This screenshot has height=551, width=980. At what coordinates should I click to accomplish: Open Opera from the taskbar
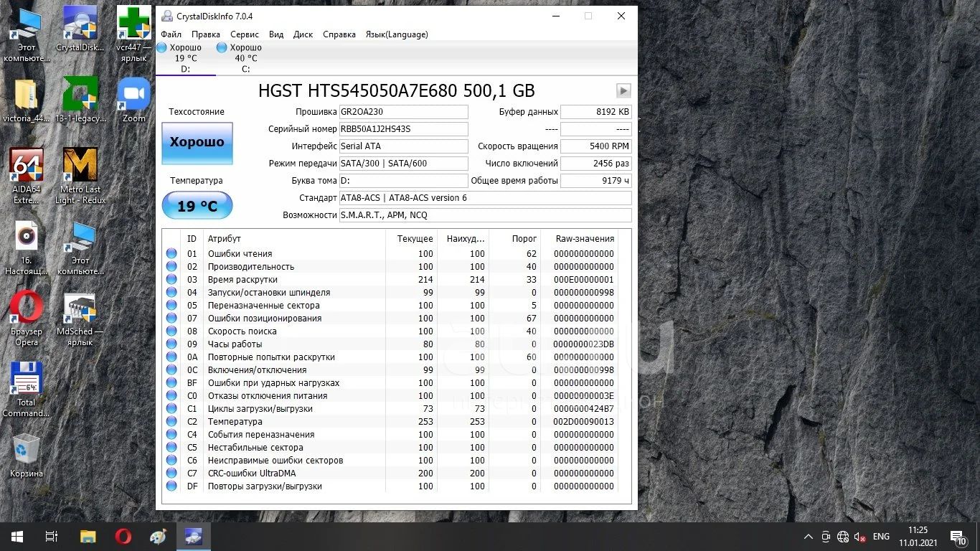[x=123, y=537]
